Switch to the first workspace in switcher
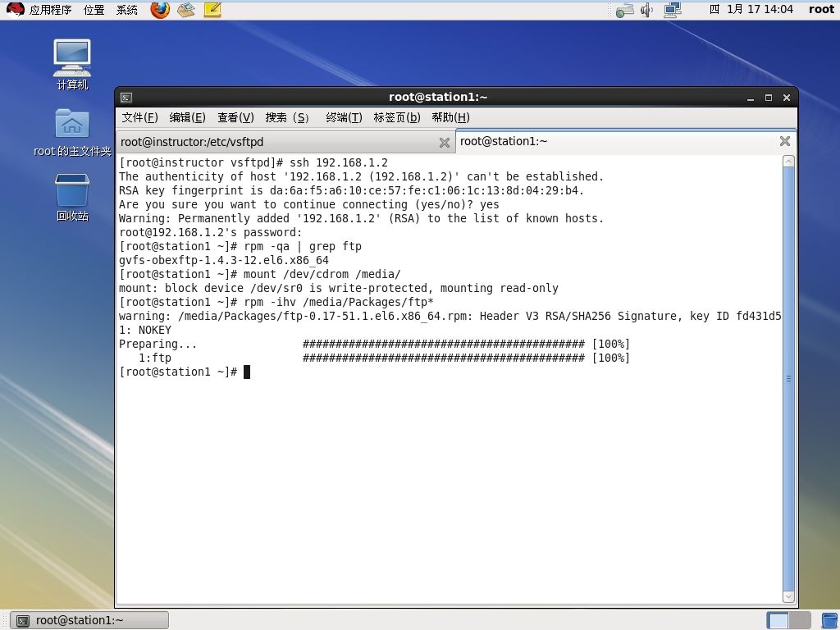The width and height of the screenshot is (840, 630). [778, 620]
